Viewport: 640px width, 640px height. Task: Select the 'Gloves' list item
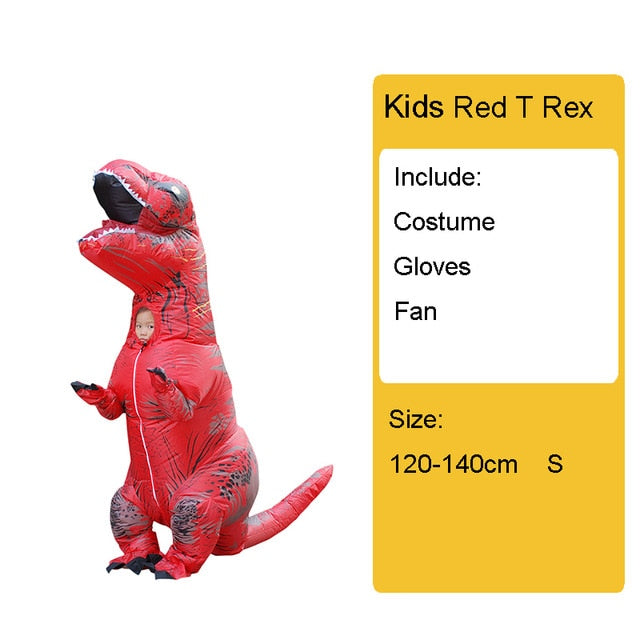point(432,267)
